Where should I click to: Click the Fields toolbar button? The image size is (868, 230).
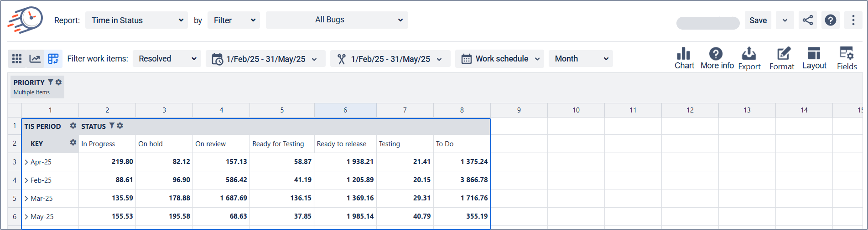(x=847, y=59)
